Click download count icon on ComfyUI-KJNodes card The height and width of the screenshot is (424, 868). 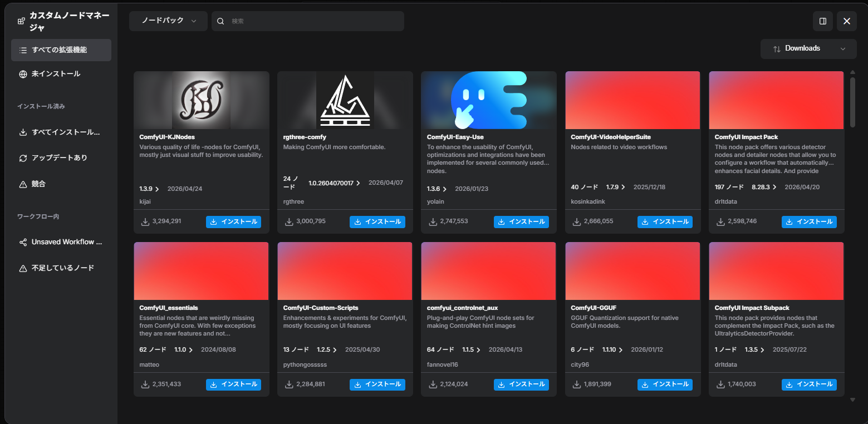pos(145,221)
